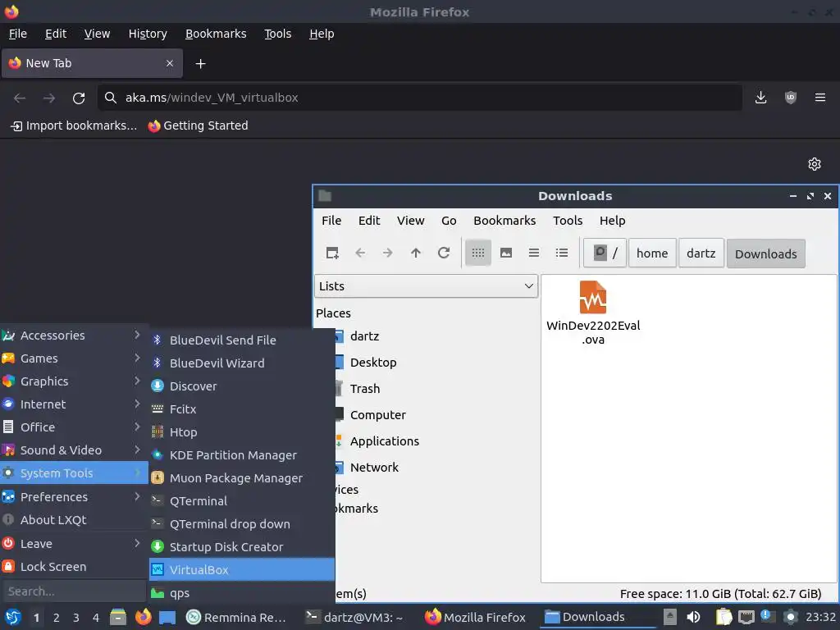
Task: Open file manager Bookmarks menu
Action: [504, 220]
